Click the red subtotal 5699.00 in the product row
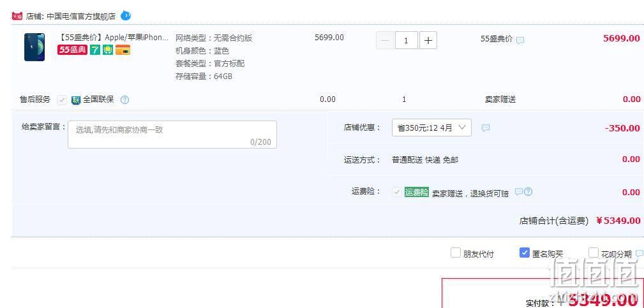This screenshot has width=644, height=308. click(622, 38)
